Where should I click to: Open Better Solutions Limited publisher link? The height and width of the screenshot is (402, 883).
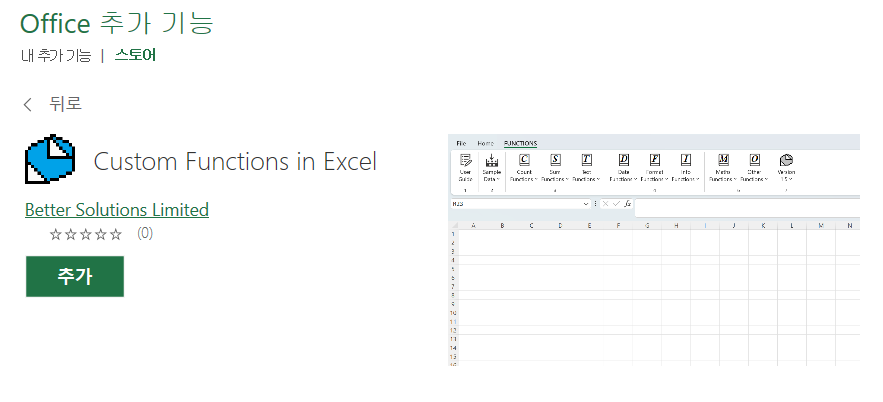(117, 210)
